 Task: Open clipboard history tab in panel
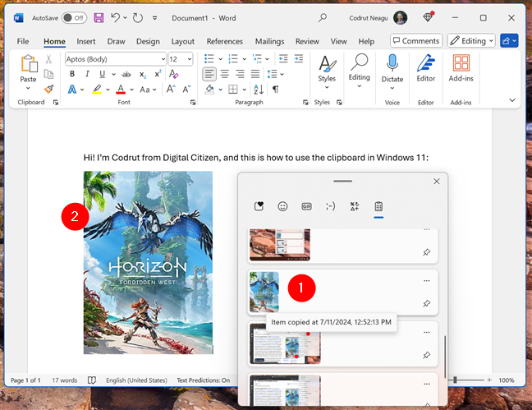click(378, 206)
